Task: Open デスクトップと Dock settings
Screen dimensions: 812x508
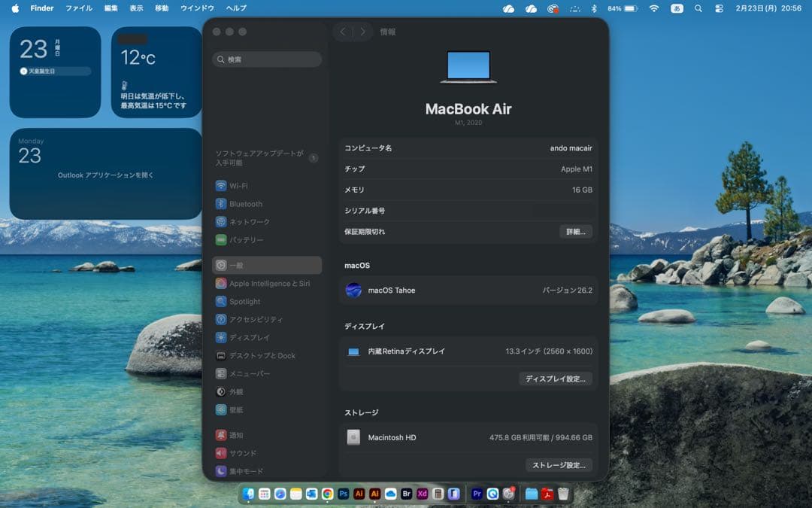Action: click(267, 355)
